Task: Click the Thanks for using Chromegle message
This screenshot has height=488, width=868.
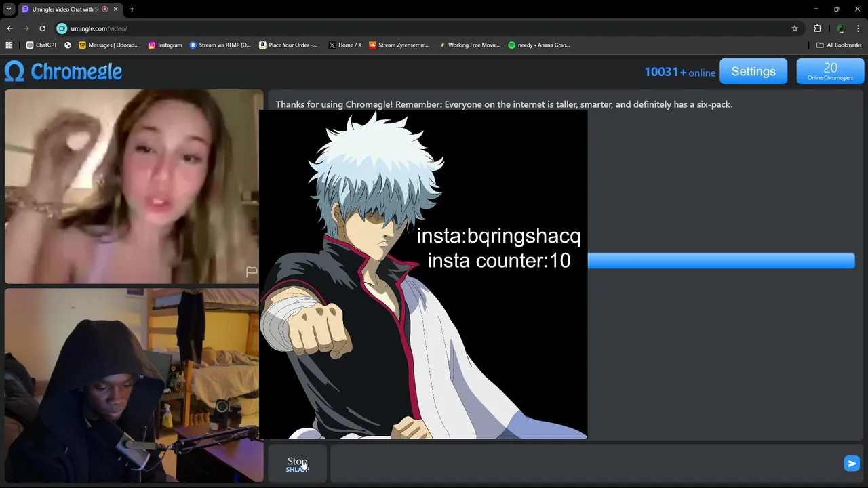Action: 504,104
